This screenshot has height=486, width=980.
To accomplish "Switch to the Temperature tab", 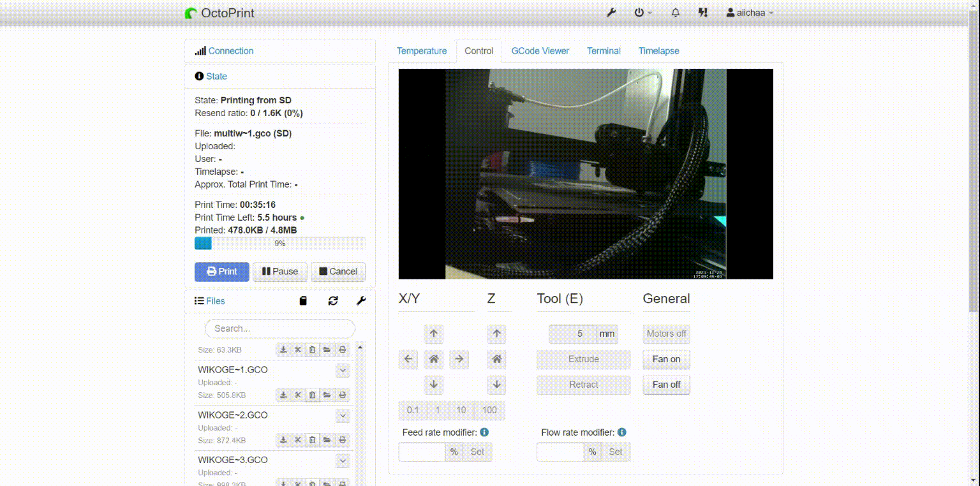I will point(422,51).
